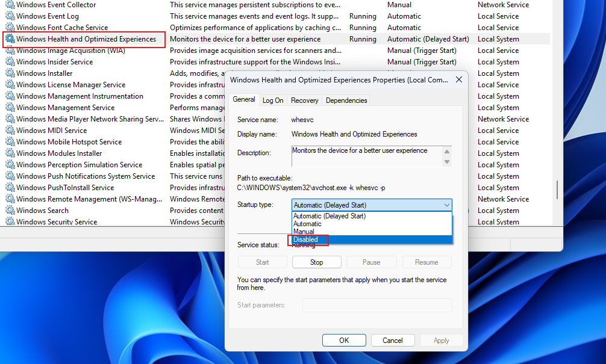Click the Cancel button

[393, 340]
